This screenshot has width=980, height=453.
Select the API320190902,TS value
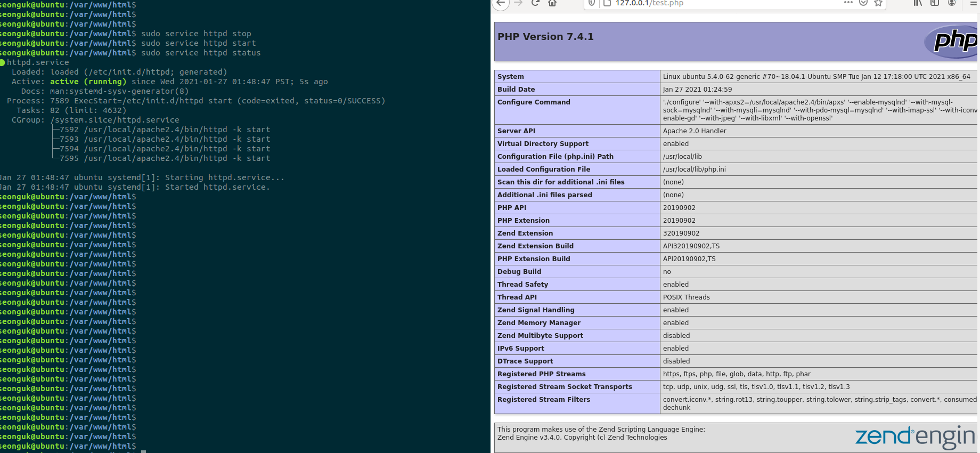pos(691,246)
